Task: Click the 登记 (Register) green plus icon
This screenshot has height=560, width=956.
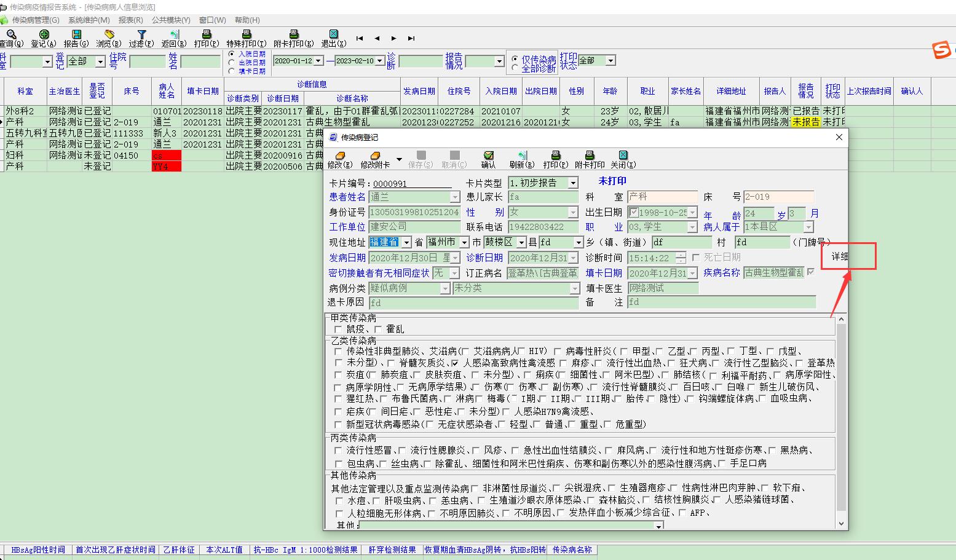Action: (44, 34)
